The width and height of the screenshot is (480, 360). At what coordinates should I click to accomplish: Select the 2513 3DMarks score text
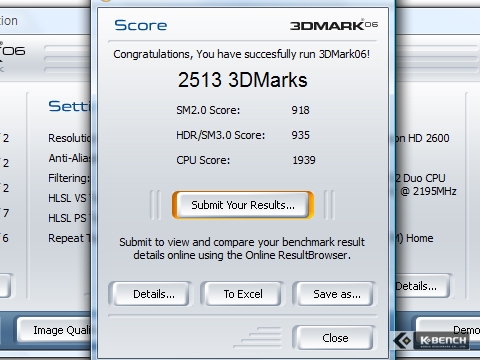[x=242, y=80]
